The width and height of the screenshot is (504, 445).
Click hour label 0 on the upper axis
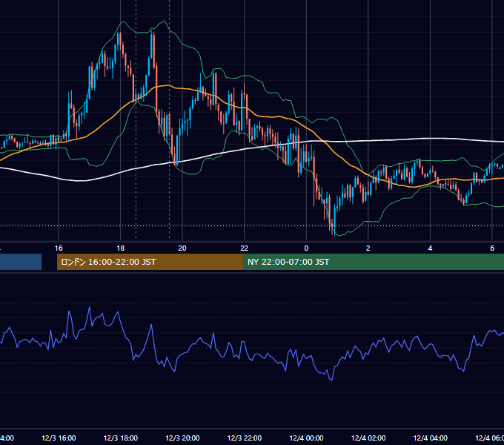coord(306,248)
